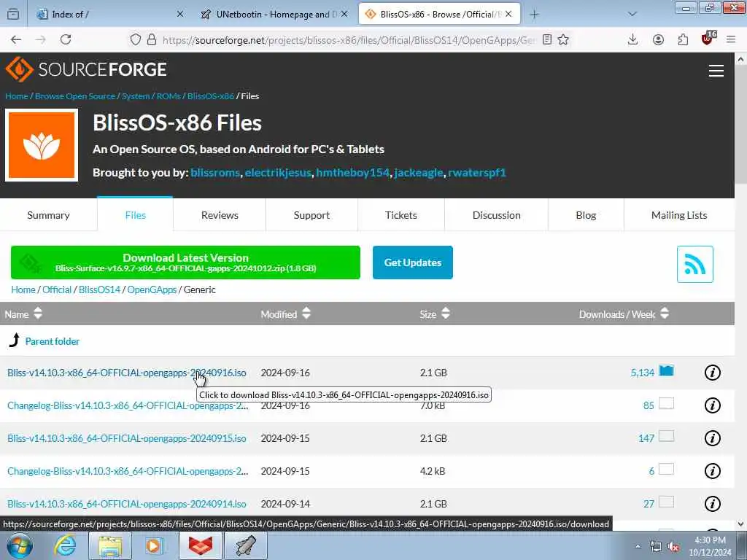Click BlissOS lotus project logo
The height and width of the screenshot is (560, 747).
[x=42, y=145]
